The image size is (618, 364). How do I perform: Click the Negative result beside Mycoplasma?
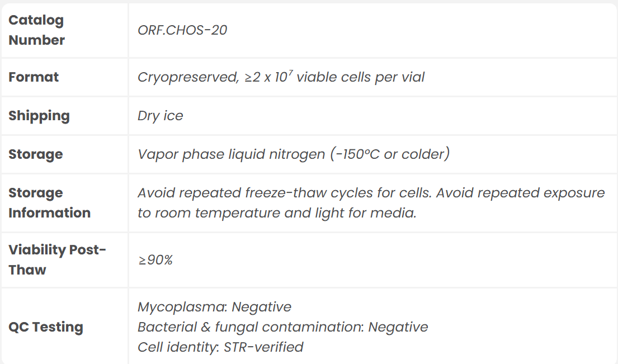click(262, 307)
